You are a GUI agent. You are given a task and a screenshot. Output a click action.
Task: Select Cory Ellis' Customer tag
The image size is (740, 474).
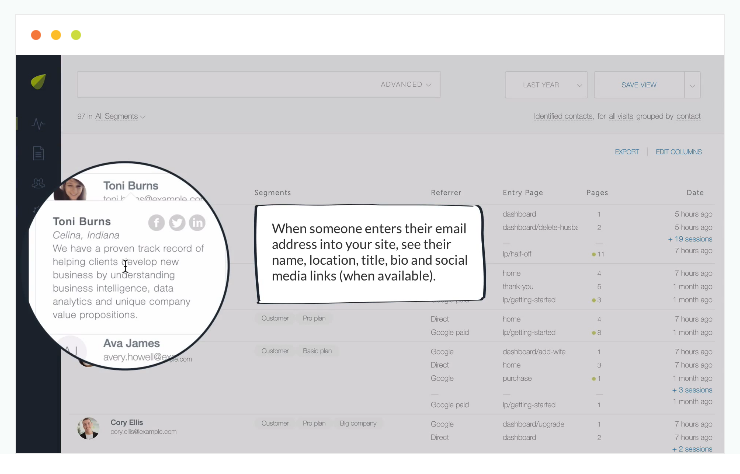point(275,423)
